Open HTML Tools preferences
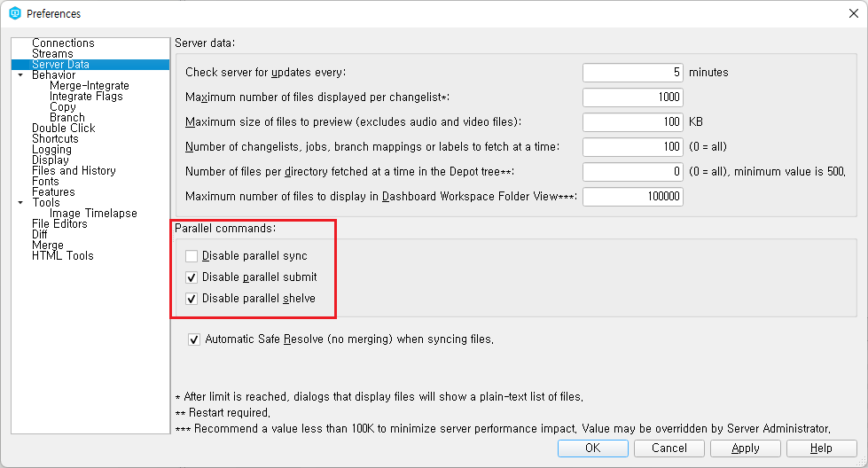Screen dimensions: 868x468 pos(63,256)
